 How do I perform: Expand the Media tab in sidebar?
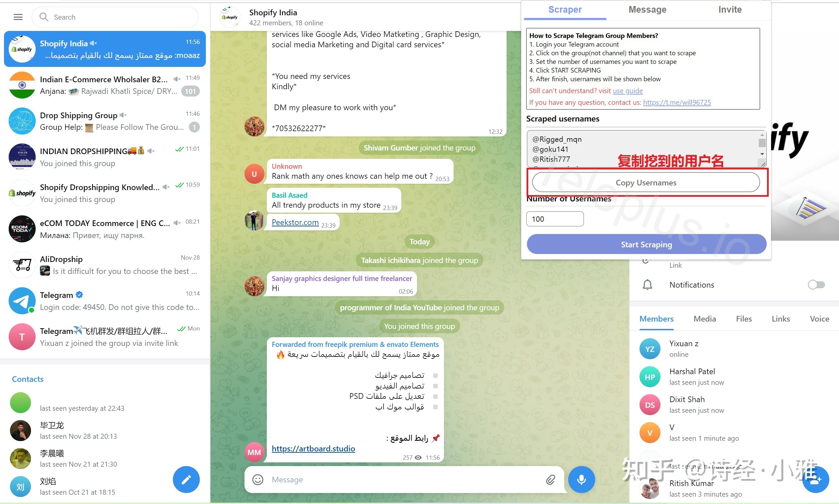(705, 318)
